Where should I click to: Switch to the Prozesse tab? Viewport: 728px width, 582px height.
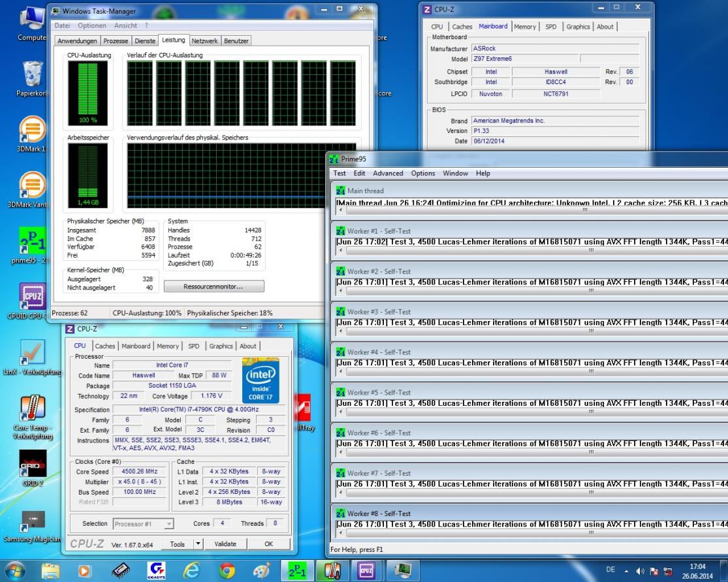coord(116,41)
